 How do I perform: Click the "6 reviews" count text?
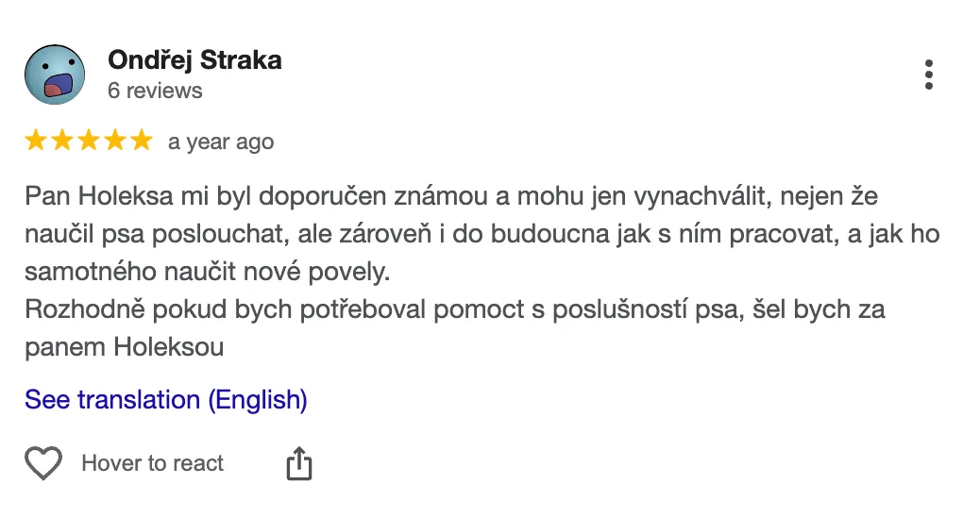(x=155, y=91)
